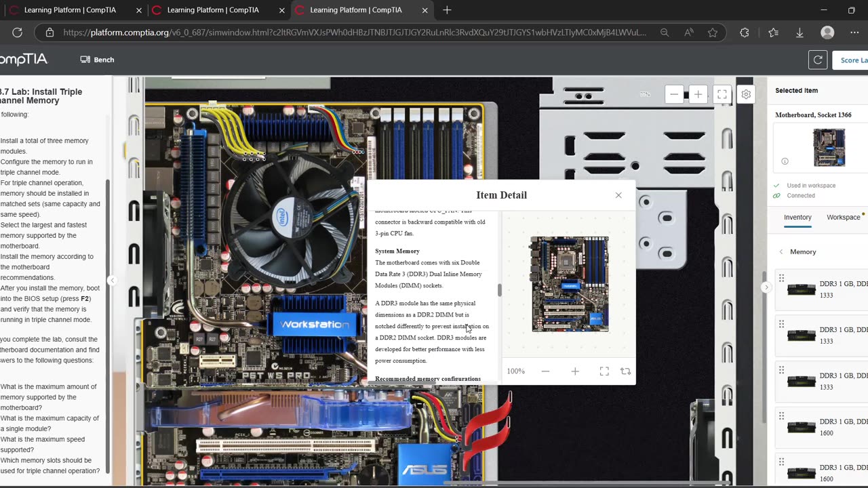Image resolution: width=868 pixels, height=488 pixels.
Task: Click the CompTIA logo
Action: 23,60
